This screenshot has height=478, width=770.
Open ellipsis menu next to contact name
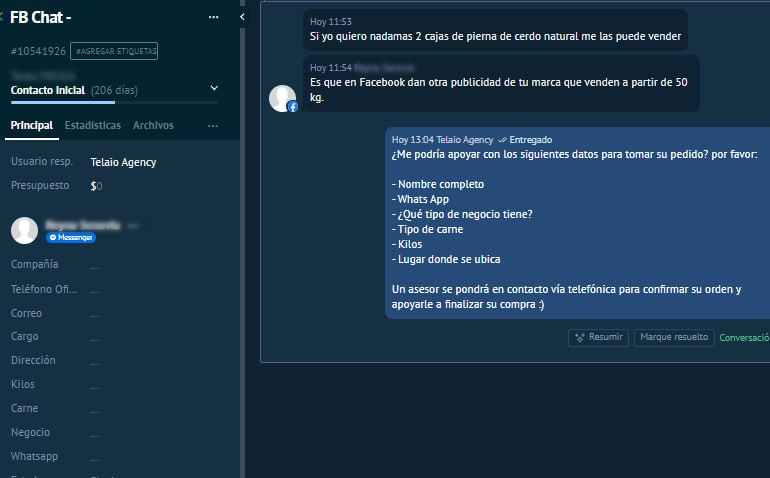coord(133,225)
